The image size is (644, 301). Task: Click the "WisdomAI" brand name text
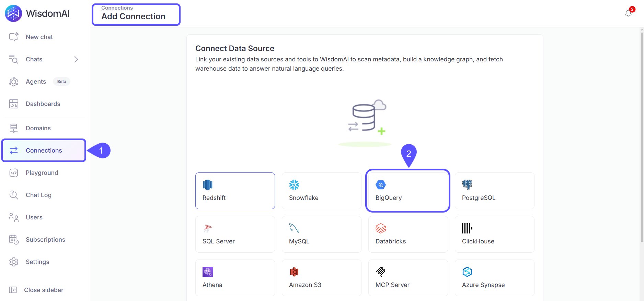point(48,13)
